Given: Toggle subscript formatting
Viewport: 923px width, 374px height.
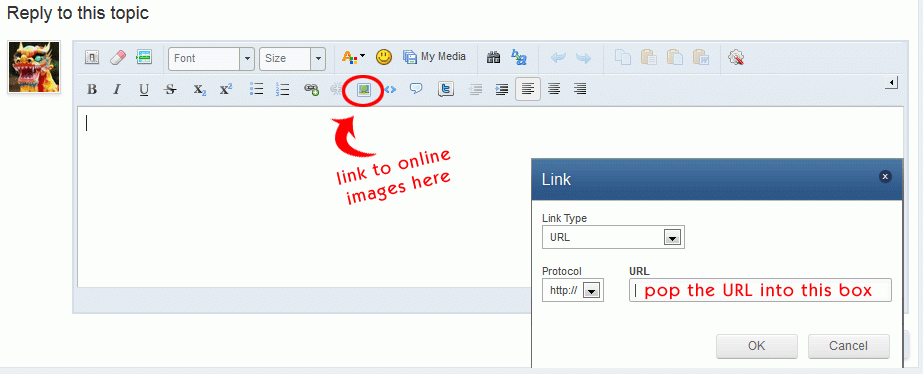Looking at the screenshot, I should (x=200, y=90).
